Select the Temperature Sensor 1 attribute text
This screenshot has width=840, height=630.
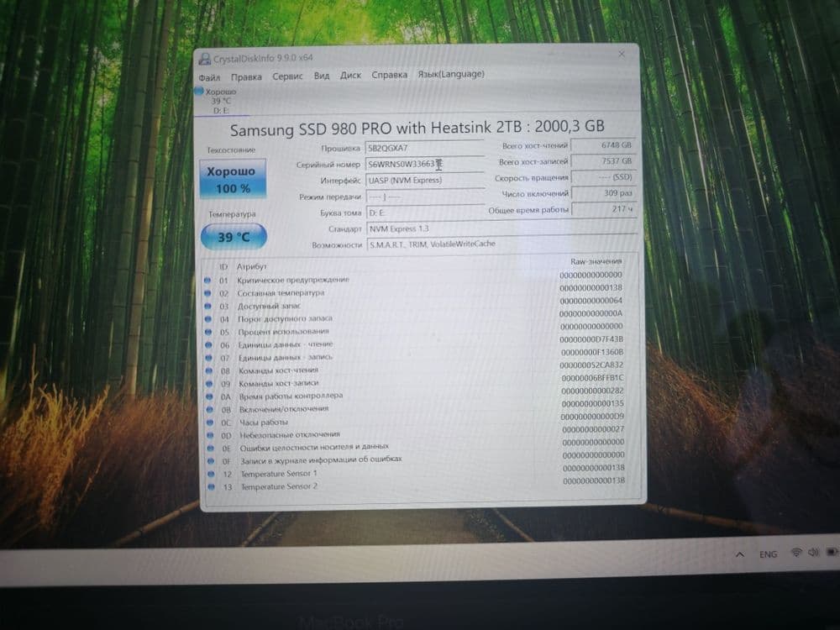(x=279, y=474)
